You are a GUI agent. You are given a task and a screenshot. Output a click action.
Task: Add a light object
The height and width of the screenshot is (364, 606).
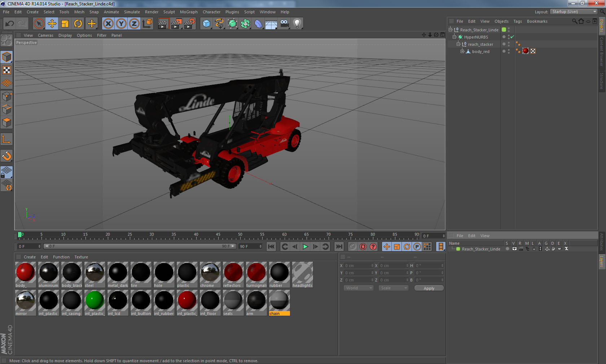coord(297,24)
